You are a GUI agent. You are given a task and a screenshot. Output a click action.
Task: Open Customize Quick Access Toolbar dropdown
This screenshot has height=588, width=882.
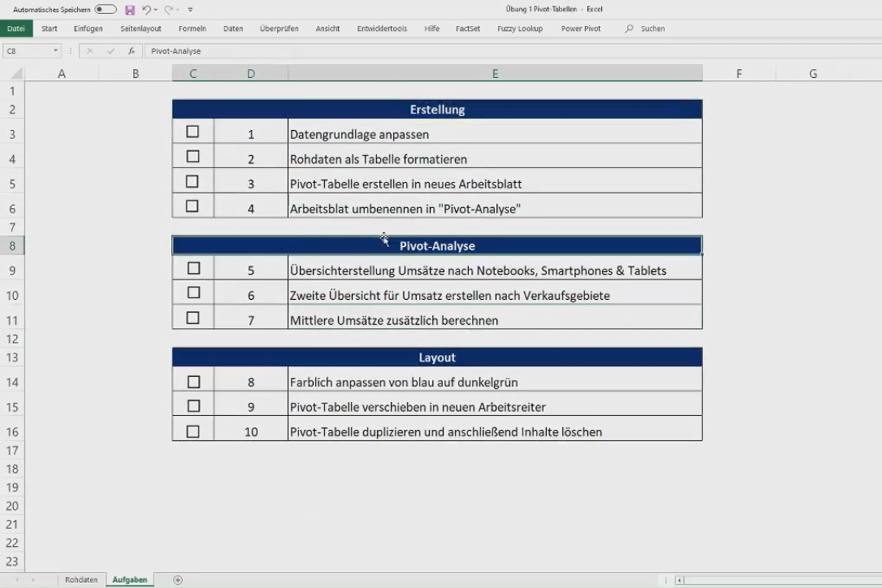190,10
